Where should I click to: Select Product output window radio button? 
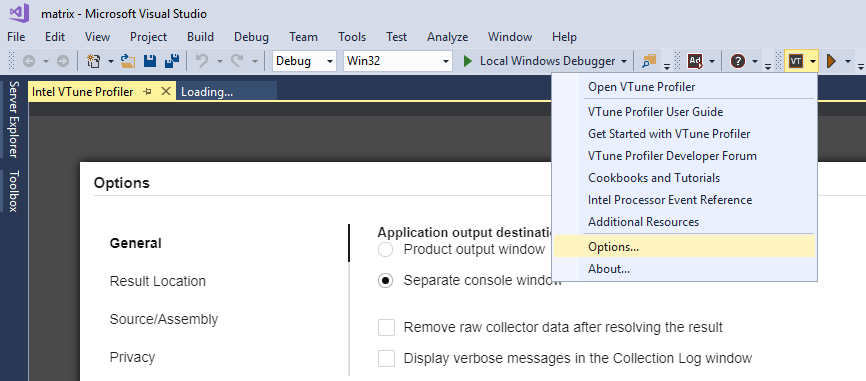click(386, 250)
